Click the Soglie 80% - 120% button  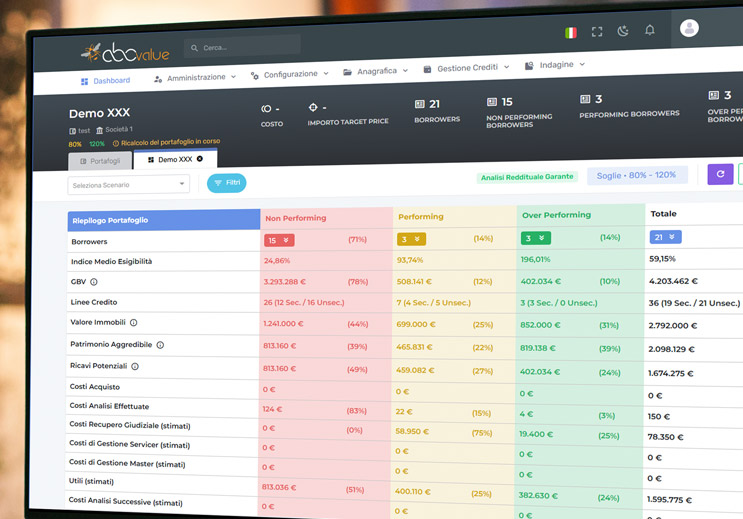pyautogui.click(x=636, y=175)
